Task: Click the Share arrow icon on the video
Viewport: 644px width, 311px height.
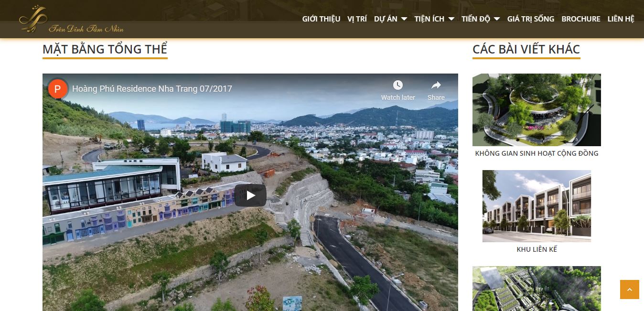Action: coord(436,85)
